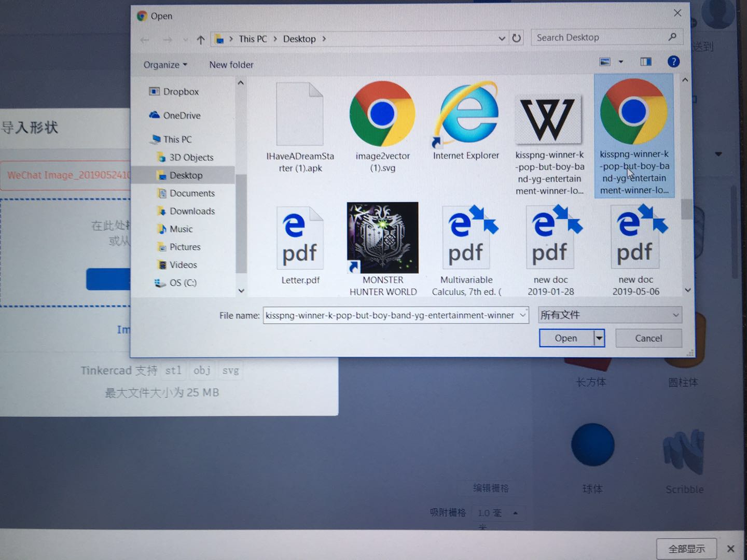Click the Cancel button
The height and width of the screenshot is (560, 747).
[648, 338]
